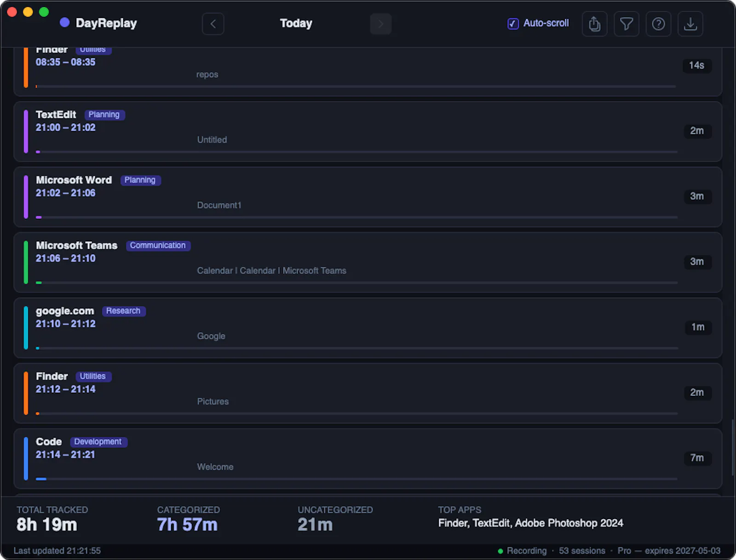Viewport: 736px width, 560px height.
Task: Click the Development tag on Code
Action: (98, 441)
